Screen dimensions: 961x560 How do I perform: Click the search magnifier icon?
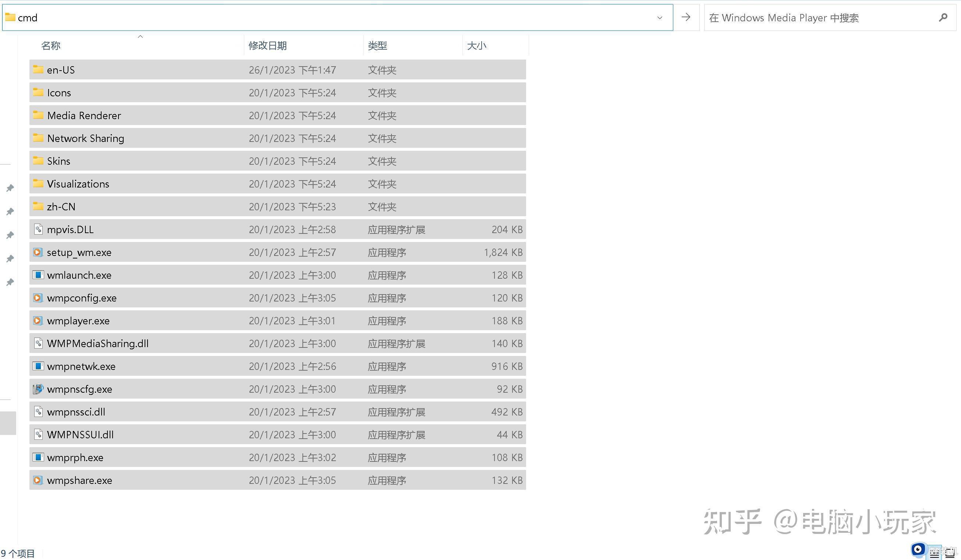(943, 18)
